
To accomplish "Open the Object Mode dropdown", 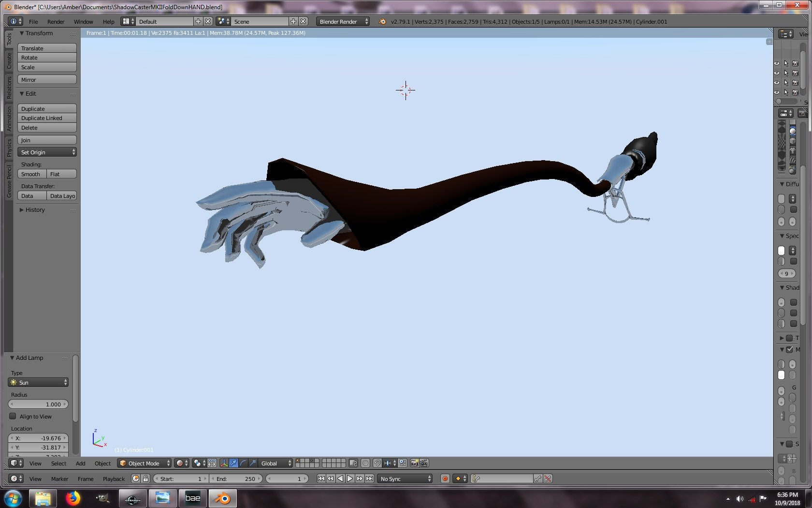I will [x=145, y=463].
